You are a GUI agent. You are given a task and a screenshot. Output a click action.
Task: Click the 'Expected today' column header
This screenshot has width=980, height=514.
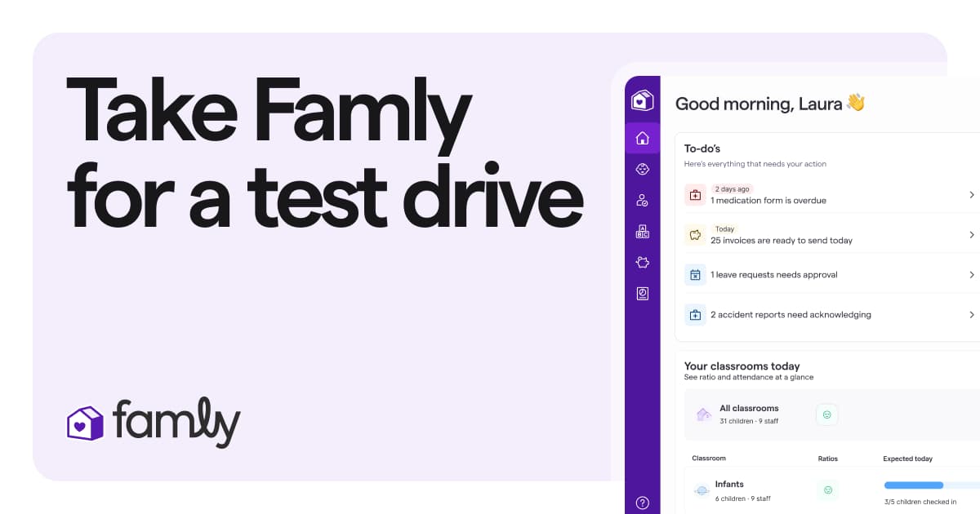pyautogui.click(x=907, y=459)
